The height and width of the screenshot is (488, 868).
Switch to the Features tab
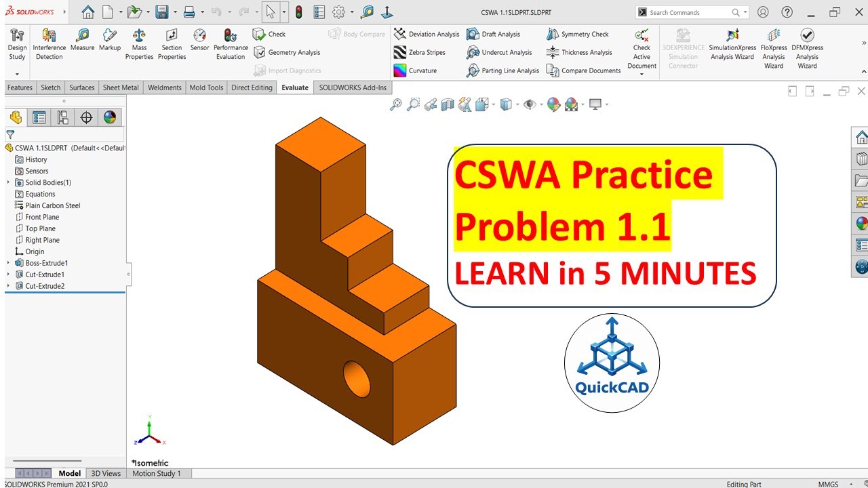(x=20, y=87)
